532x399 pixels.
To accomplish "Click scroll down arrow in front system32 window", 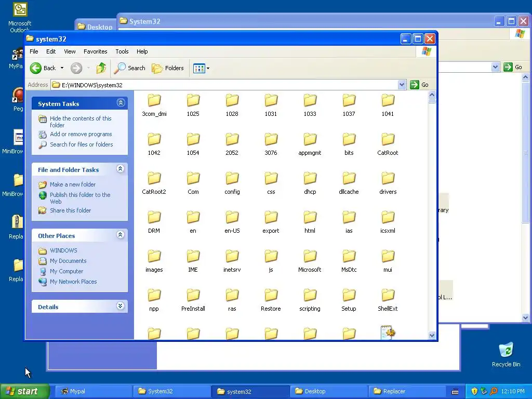I will [432, 335].
